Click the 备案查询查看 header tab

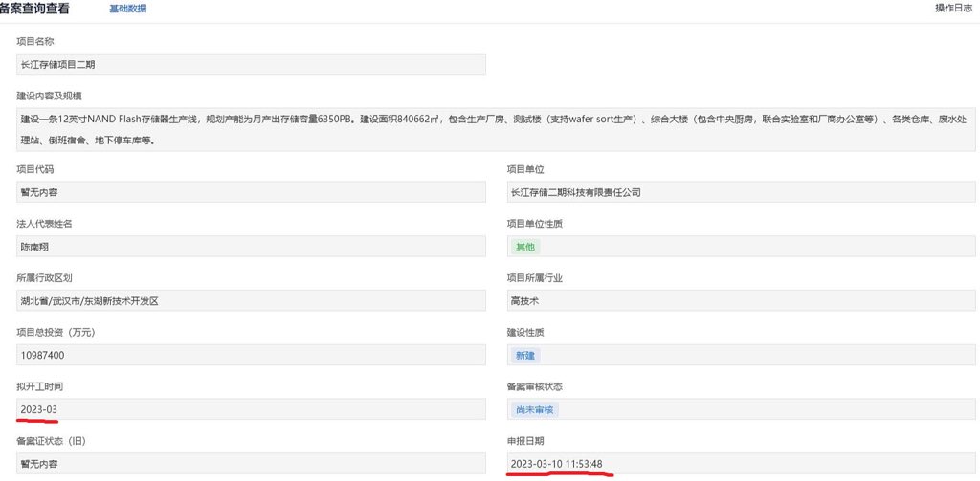35,9
